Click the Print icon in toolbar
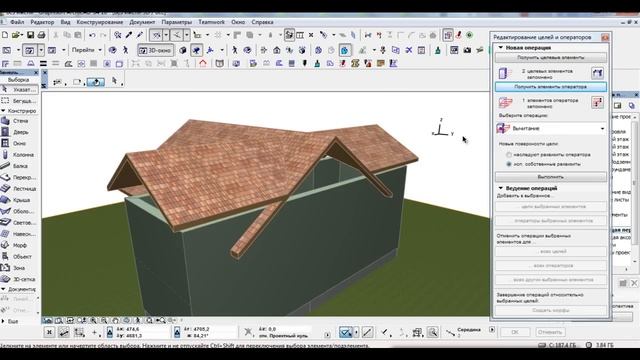 pos(41,36)
